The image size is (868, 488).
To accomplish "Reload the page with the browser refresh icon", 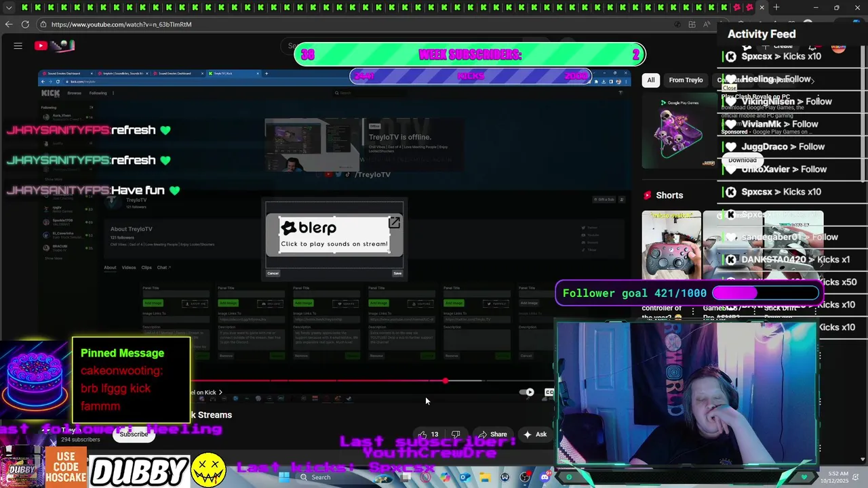I will 25,24.
